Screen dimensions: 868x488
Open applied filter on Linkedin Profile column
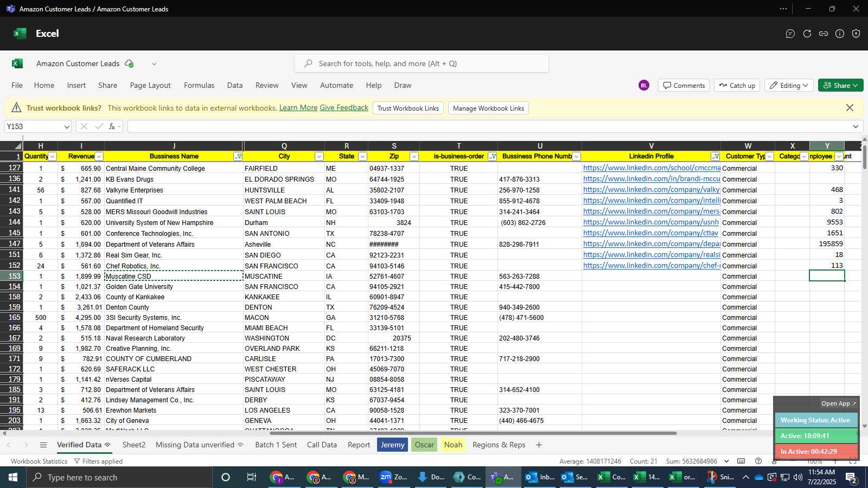(x=715, y=157)
